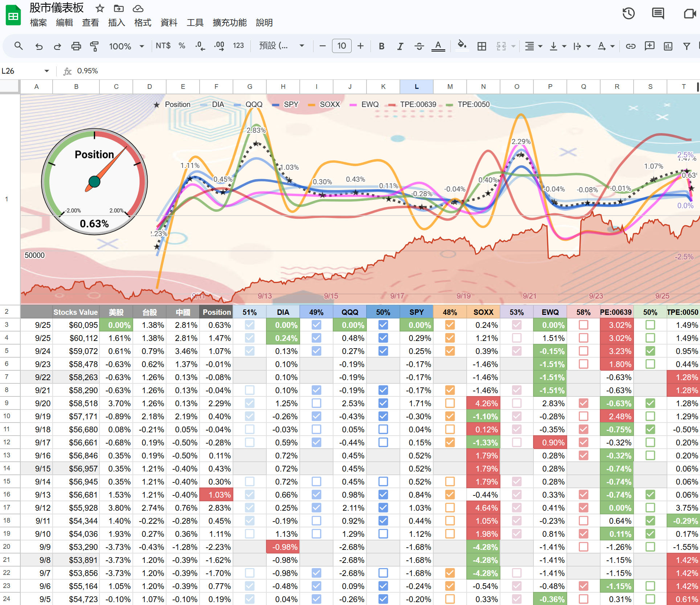Click the print icon
700x605 pixels.
pos(76,46)
